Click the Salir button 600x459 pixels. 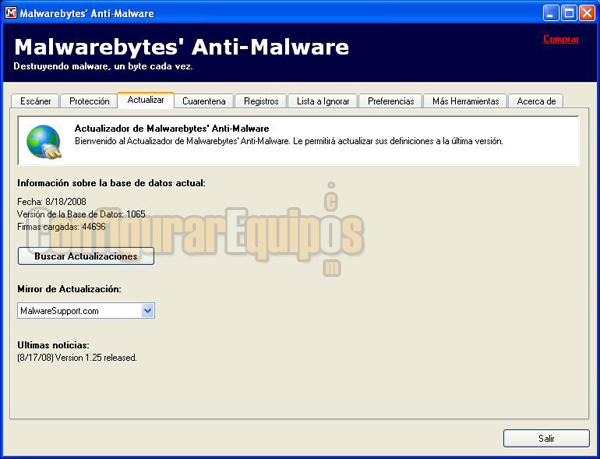pos(546,438)
